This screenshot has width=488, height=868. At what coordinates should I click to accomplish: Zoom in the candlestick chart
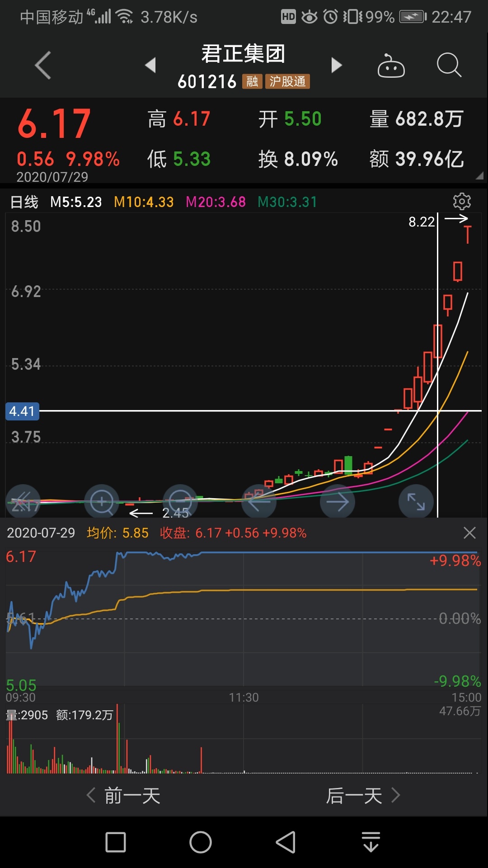(x=102, y=501)
